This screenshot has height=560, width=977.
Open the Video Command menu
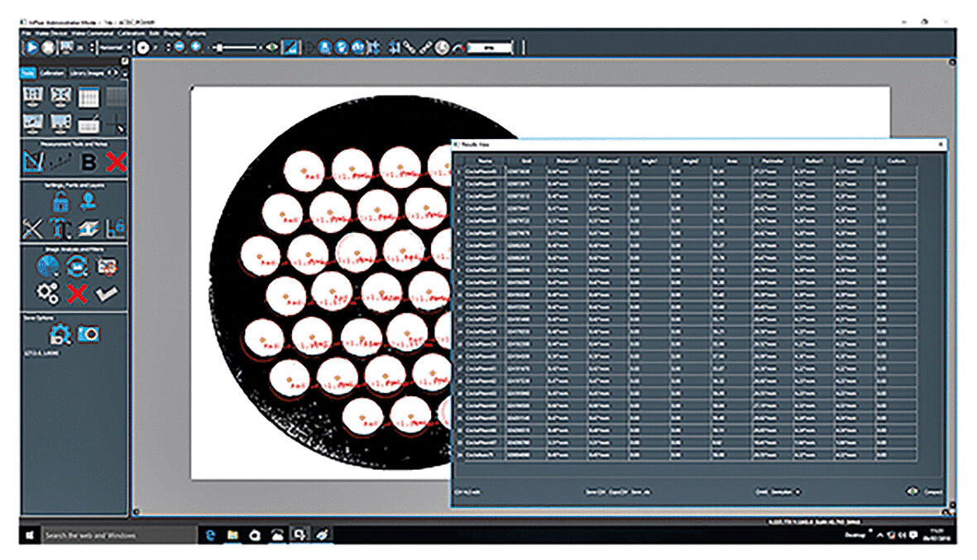click(x=92, y=33)
